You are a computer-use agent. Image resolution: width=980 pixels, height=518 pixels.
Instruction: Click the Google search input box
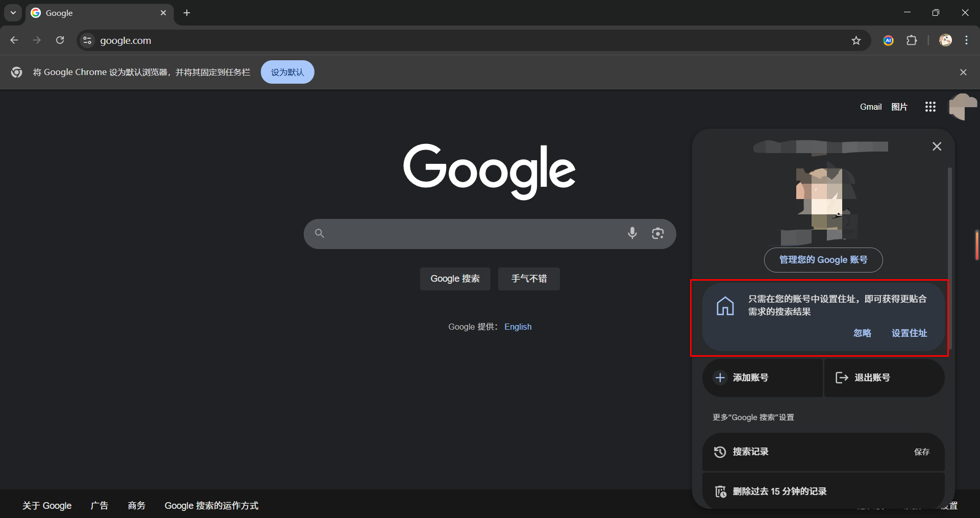point(490,234)
